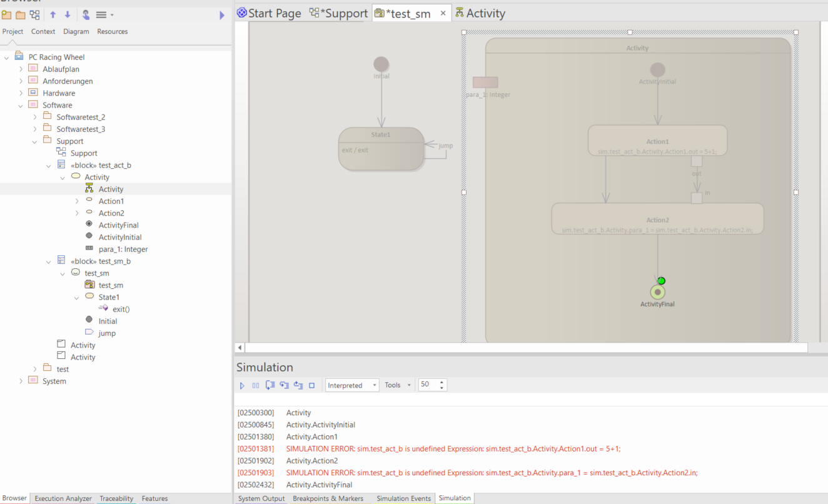Switch to the Activity diagram tab
The image size is (828, 504).
(480, 13)
